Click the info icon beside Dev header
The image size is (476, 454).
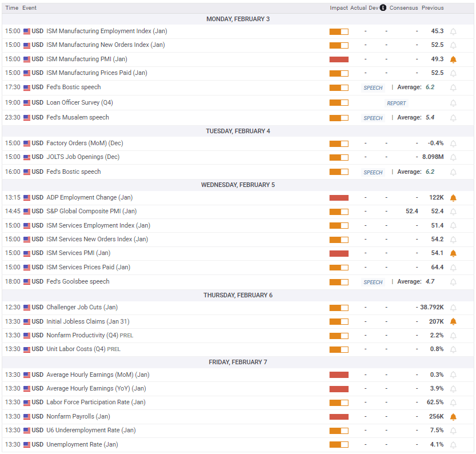coord(383,8)
